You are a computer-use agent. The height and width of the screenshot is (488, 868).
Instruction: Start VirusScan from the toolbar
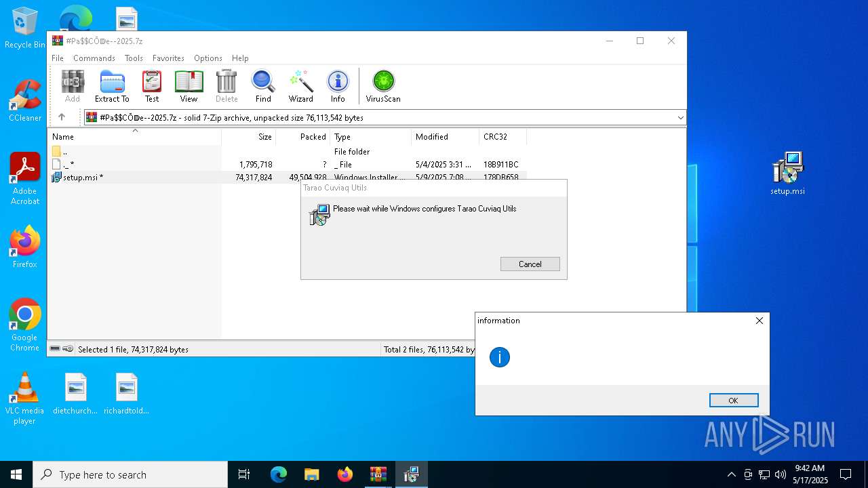pyautogui.click(x=383, y=86)
